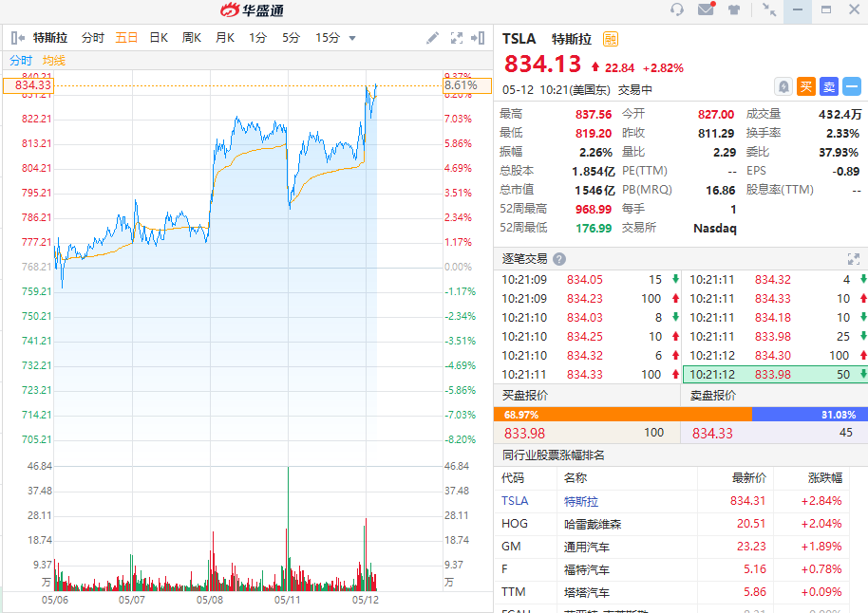Click ask price 834.33 in quote row
The width and height of the screenshot is (868, 613).
click(x=712, y=434)
